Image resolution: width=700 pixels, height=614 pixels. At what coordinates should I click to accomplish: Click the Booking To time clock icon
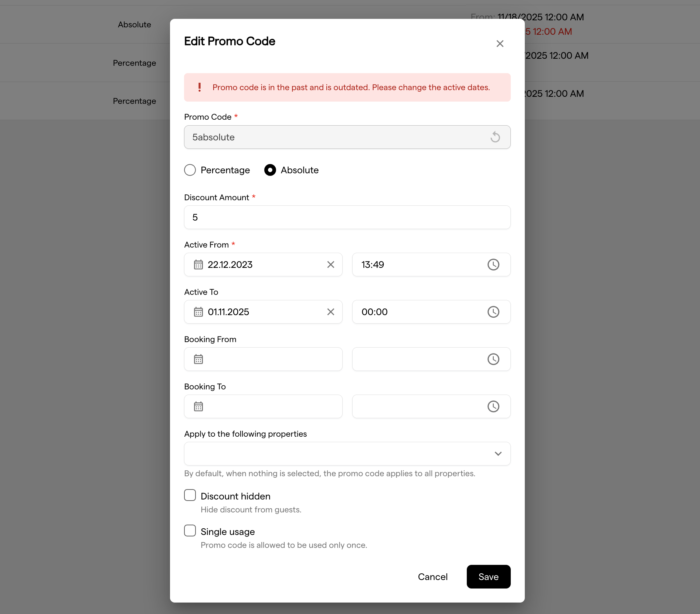(493, 406)
